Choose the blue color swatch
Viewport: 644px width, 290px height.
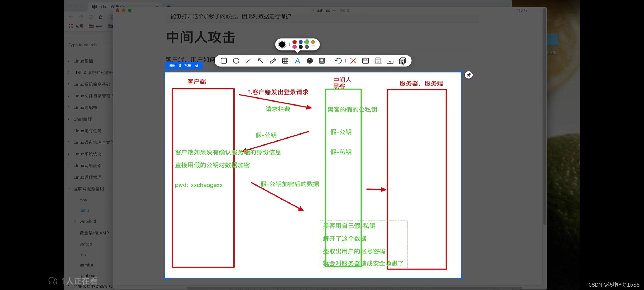pyautogui.click(x=301, y=42)
